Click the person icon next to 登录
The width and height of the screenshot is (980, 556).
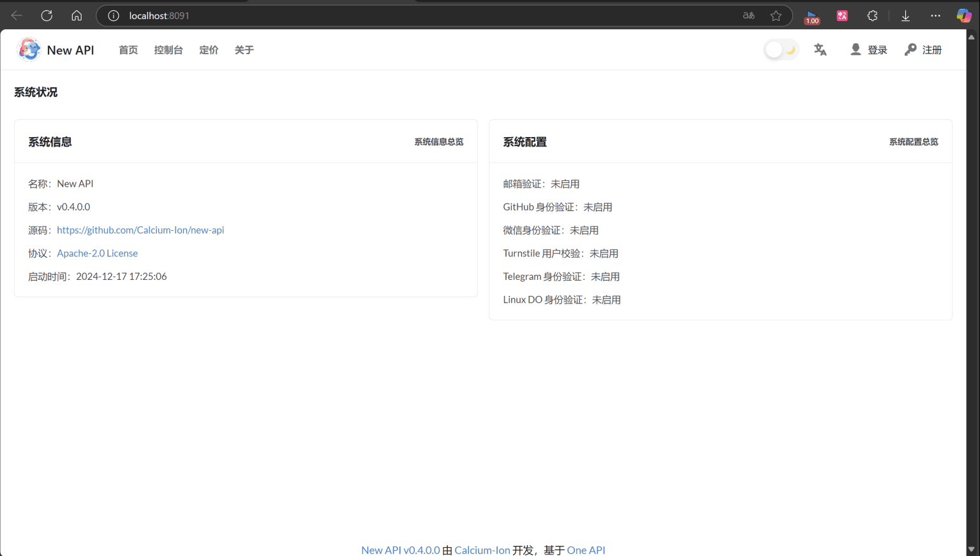[855, 49]
